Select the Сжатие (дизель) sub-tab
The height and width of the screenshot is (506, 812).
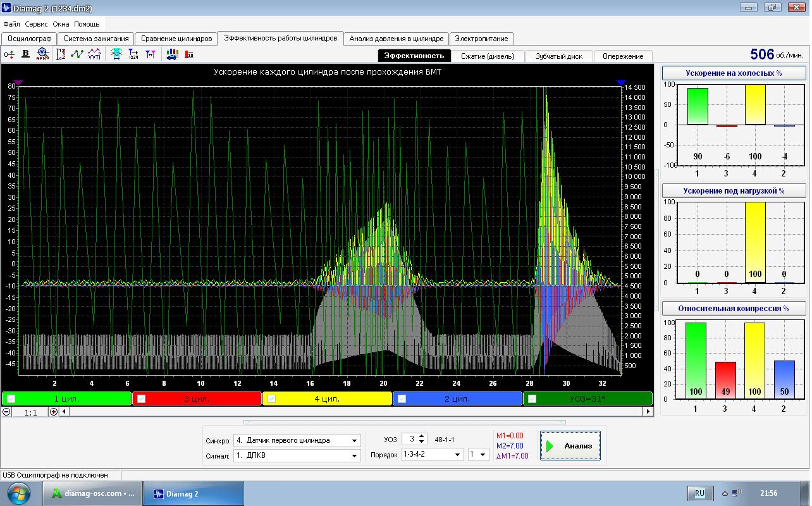coord(488,56)
